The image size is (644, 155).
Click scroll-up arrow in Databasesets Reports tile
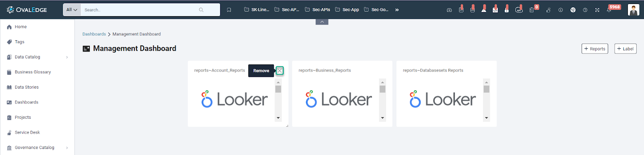coord(486,82)
